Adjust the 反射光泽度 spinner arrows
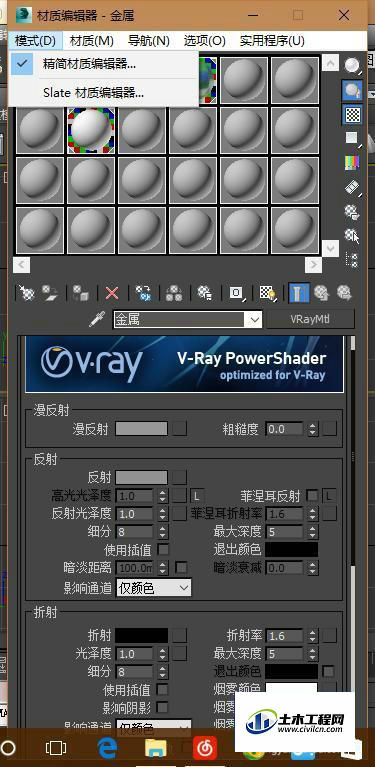 163,514
